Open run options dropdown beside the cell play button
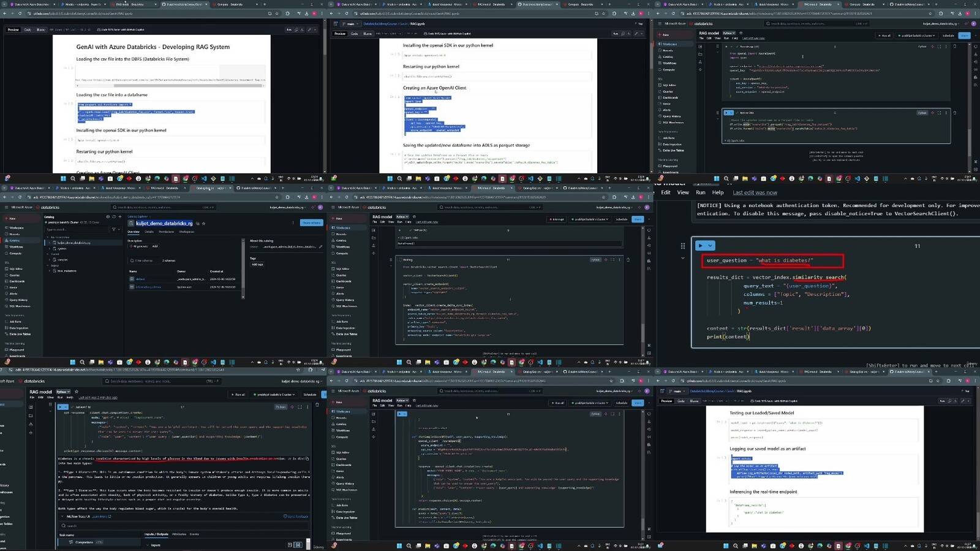Viewport: 980px width, 551px height. [710, 245]
